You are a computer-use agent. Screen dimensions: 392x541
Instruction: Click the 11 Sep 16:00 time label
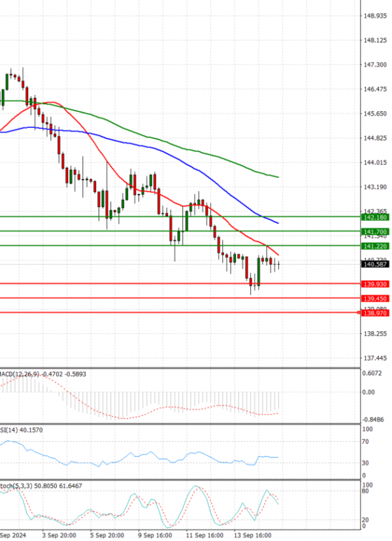204,536
